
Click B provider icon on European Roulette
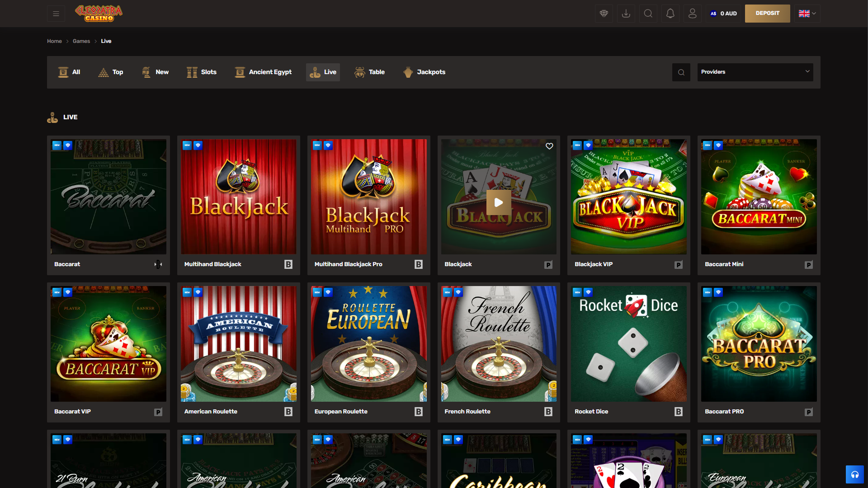pyautogui.click(x=419, y=412)
